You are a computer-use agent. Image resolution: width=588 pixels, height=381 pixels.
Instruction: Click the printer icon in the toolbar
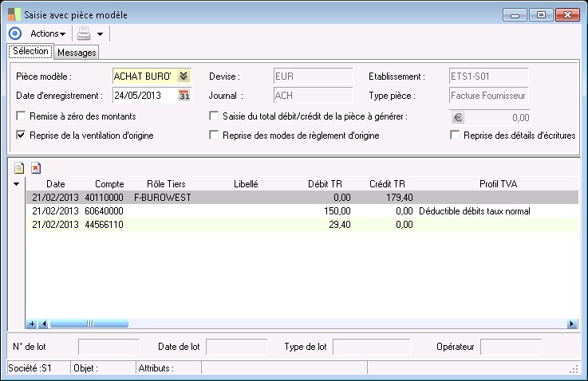(84, 33)
